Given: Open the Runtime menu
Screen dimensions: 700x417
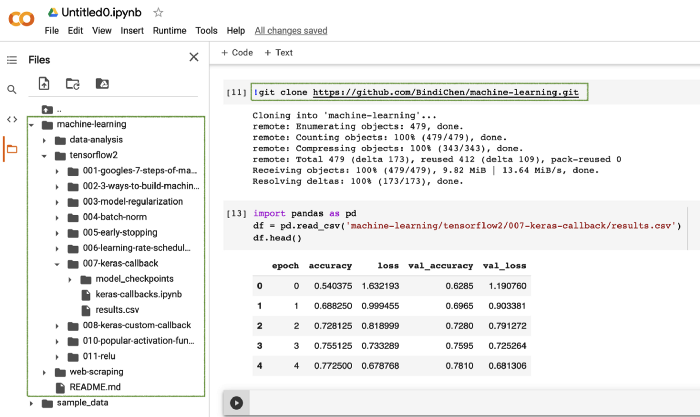Looking at the screenshot, I should tap(169, 31).
